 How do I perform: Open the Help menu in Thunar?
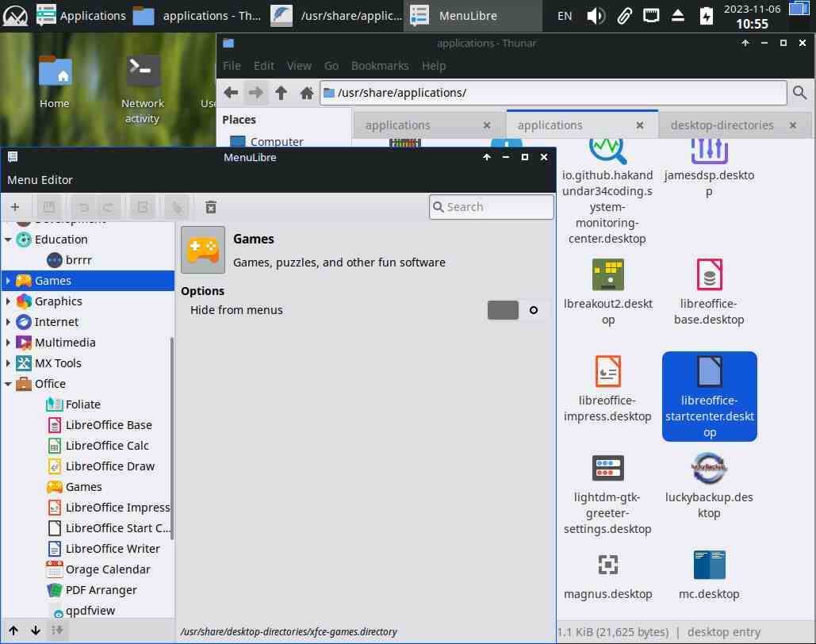pyautogui.click(x=434, y=66)
